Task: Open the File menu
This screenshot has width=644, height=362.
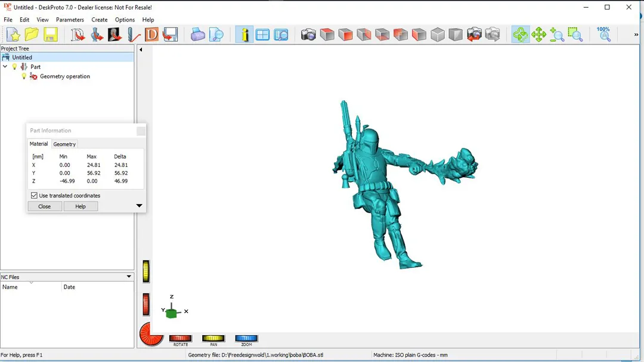Action: pos(8,20)
